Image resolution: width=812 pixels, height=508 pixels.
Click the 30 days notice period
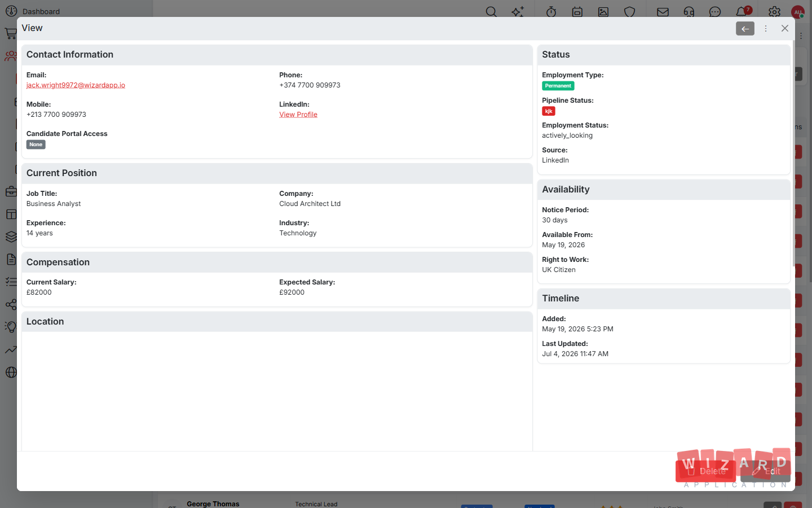click(x=555, y=220)
